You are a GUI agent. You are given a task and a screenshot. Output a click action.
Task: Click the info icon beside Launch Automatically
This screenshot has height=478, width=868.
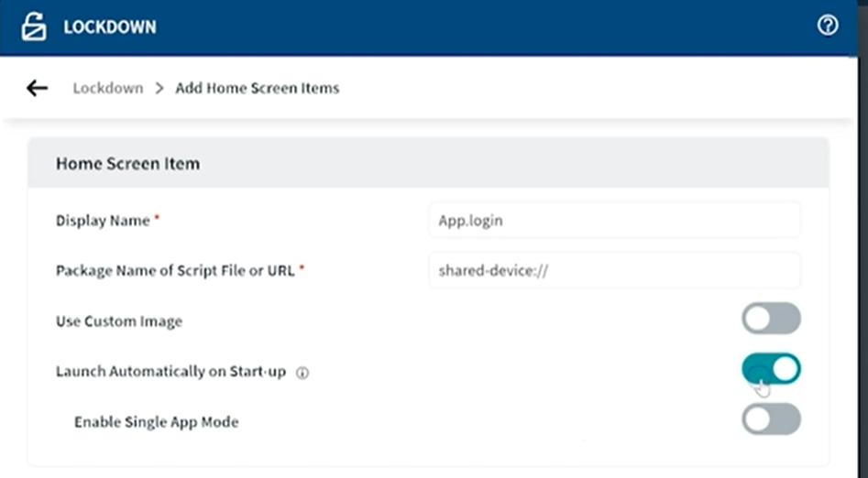[x=302, y=373]
